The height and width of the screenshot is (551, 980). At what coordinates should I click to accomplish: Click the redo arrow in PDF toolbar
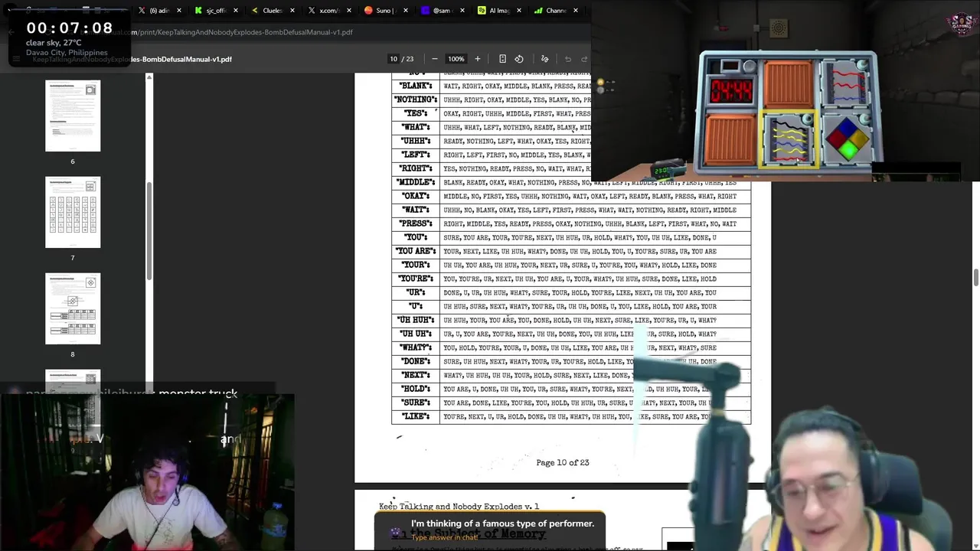coord(584,59)
